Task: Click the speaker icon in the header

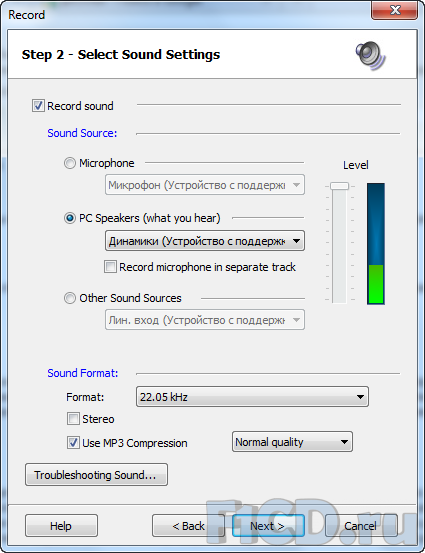Action: pyautogui.click(x=370, y=56)
